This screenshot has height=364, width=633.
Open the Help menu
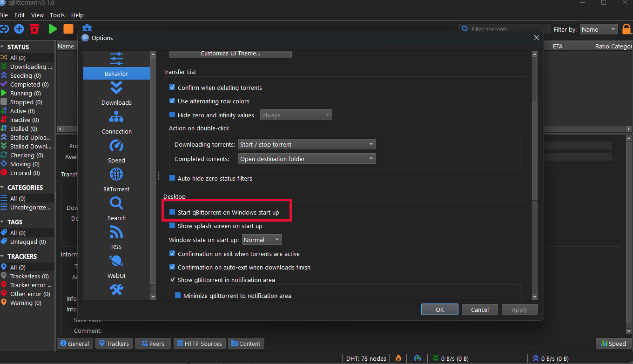77,15
